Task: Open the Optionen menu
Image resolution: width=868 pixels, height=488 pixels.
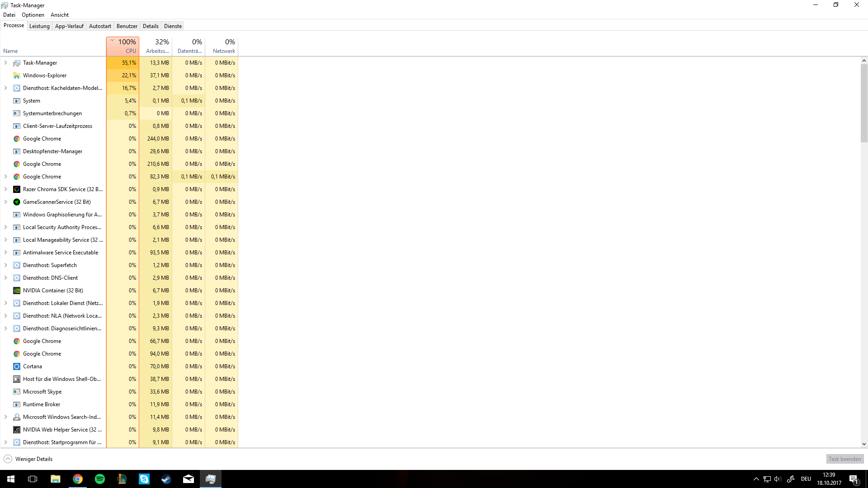Action: pyautogui.click(x=33, y=15)
